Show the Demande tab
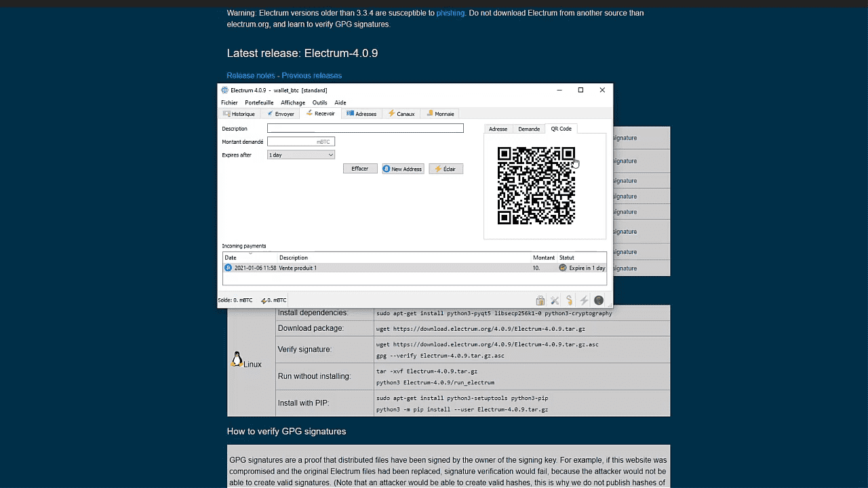 529,129
